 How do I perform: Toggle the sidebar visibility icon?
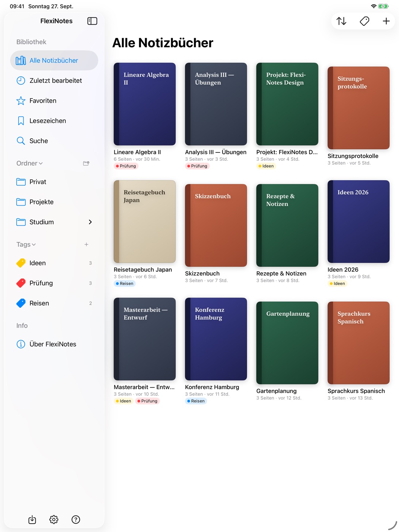(x=92, y=21)
